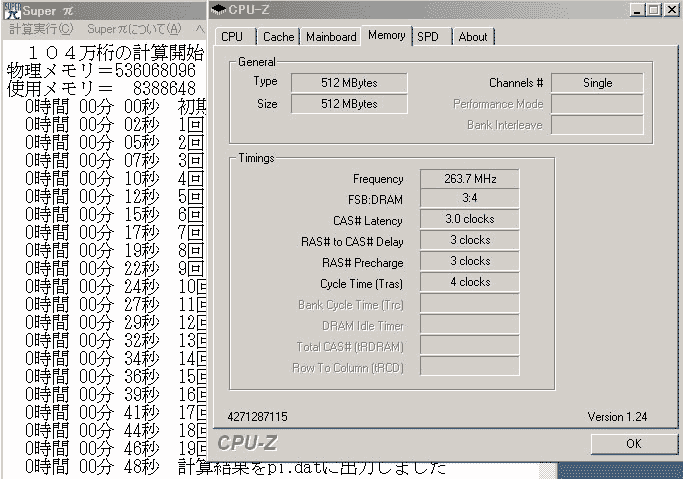This screenshot has width=683, height=479.
Task: Click the Super Pi title bar icon
Action: point(12,10)
